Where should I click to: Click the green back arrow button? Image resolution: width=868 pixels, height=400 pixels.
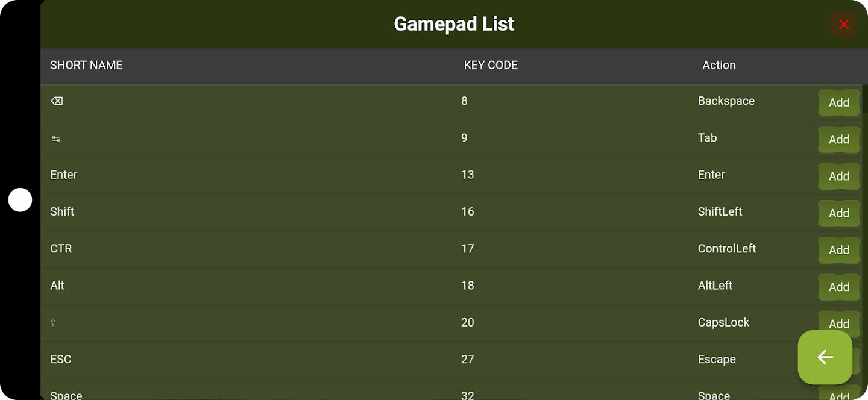pyautogui.click(x=825, y=357)
